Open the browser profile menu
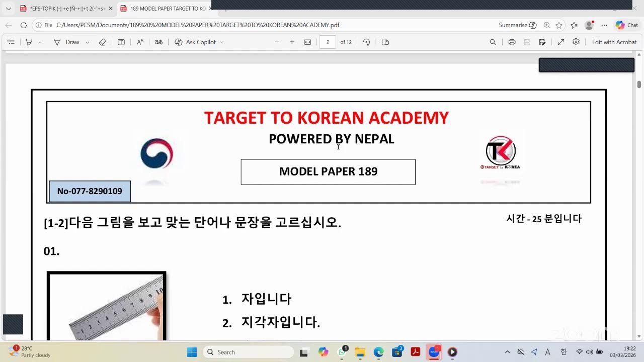The width and height of the screenshot is (644, 362). pos(589,25)
